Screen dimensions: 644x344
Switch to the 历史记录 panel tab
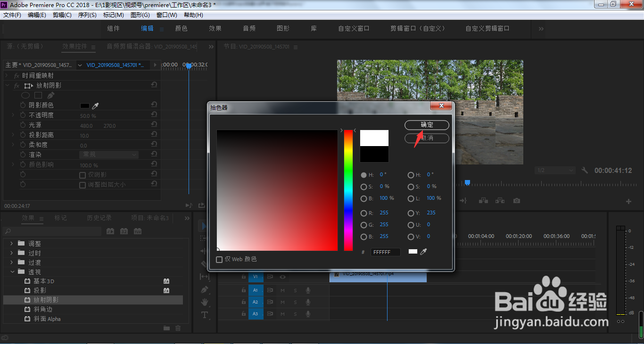(x=99, y=218)
